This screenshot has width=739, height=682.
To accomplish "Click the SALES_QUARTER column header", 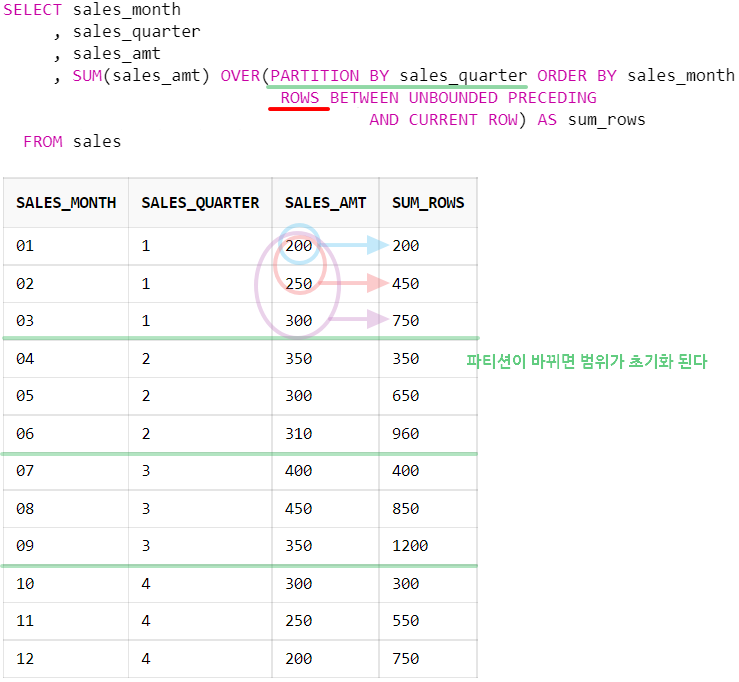I will [200, 203].
